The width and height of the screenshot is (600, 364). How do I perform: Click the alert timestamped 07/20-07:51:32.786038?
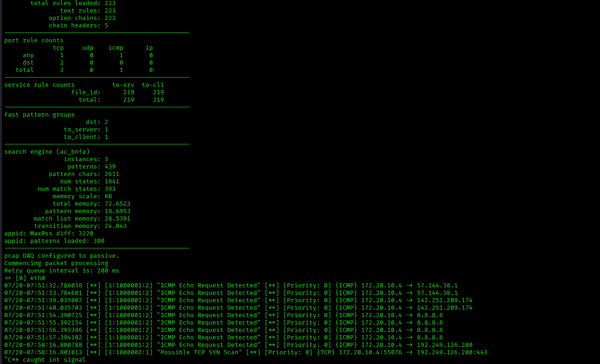231,286
